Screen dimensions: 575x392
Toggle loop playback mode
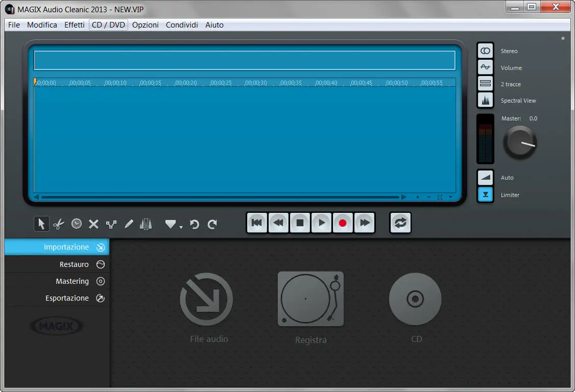pos(400,223)
